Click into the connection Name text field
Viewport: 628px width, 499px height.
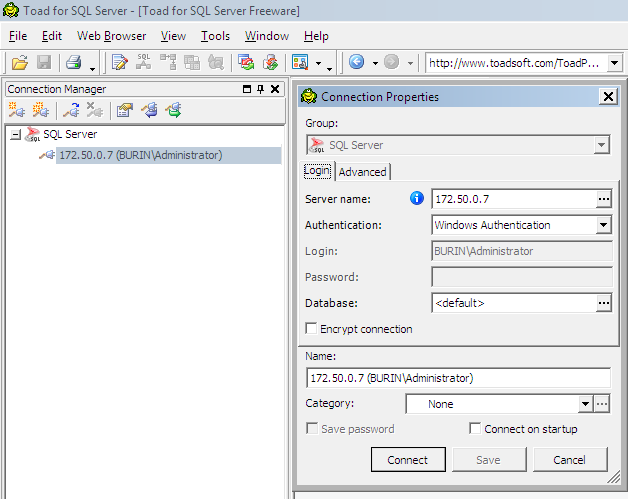[x=458, y=378]
